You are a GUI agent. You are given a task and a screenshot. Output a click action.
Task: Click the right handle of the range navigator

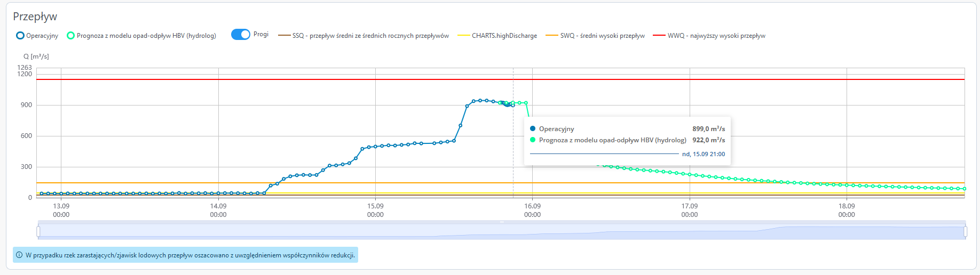(965, 231)
